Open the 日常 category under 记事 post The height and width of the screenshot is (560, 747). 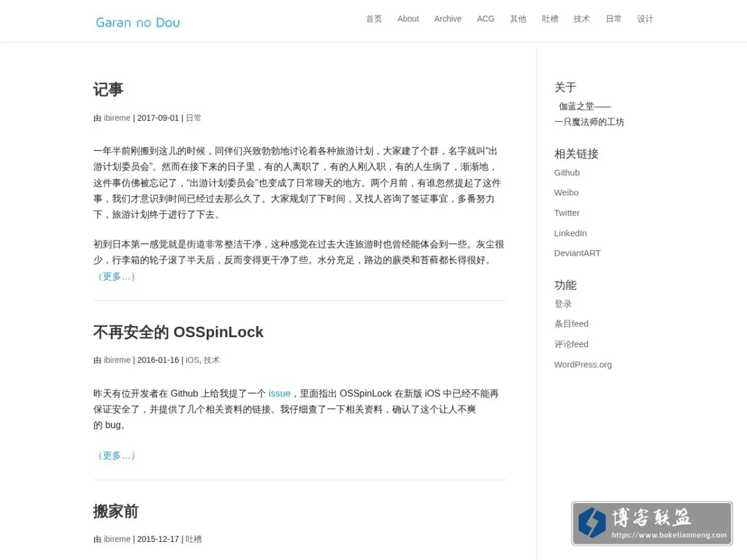[194, 118]
